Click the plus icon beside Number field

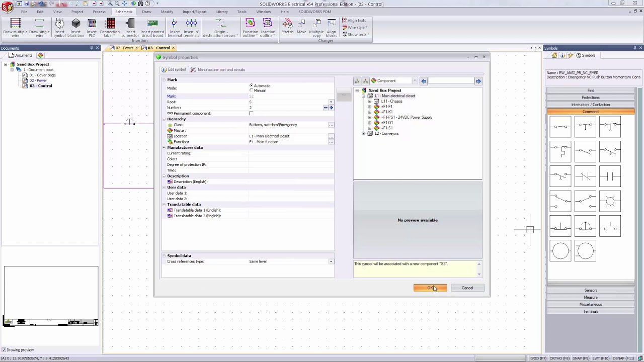(x=331, y=108)
